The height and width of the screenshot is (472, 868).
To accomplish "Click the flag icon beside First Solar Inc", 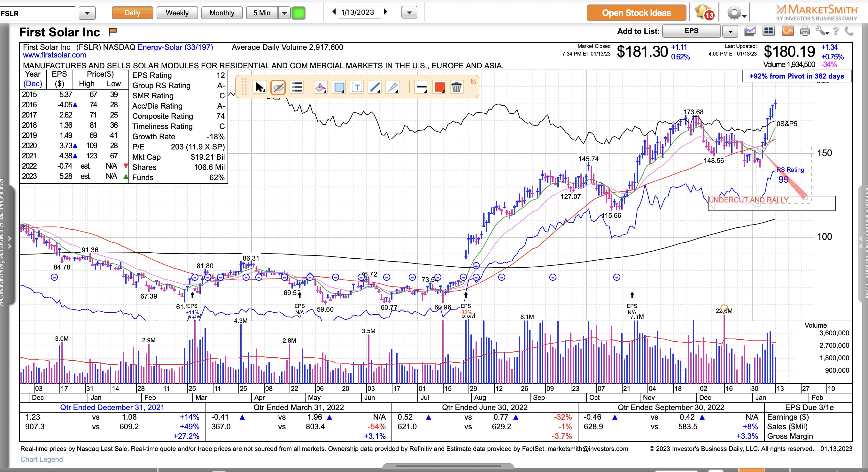I will [113, 32].
